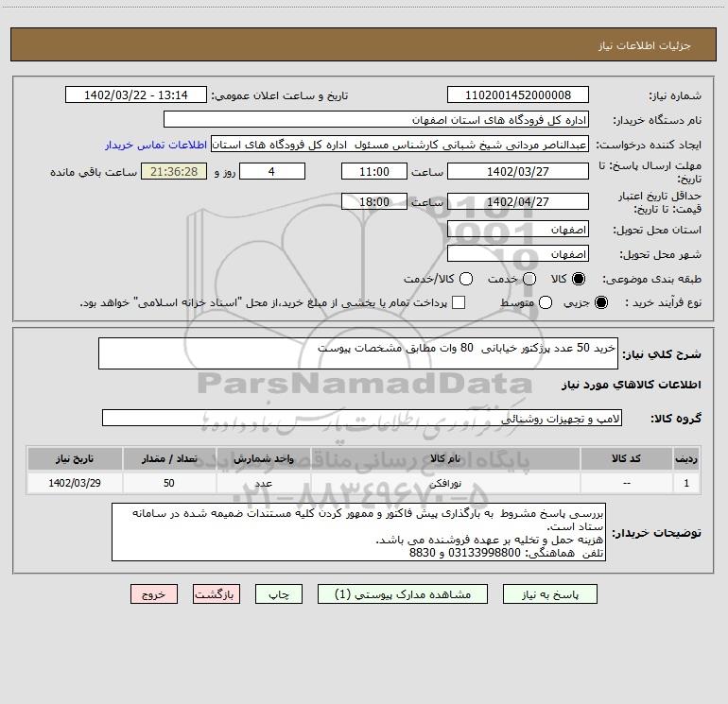This screenshot has height=704, width=728.
Task: Click the general need description text box
Action: (358, 353)
